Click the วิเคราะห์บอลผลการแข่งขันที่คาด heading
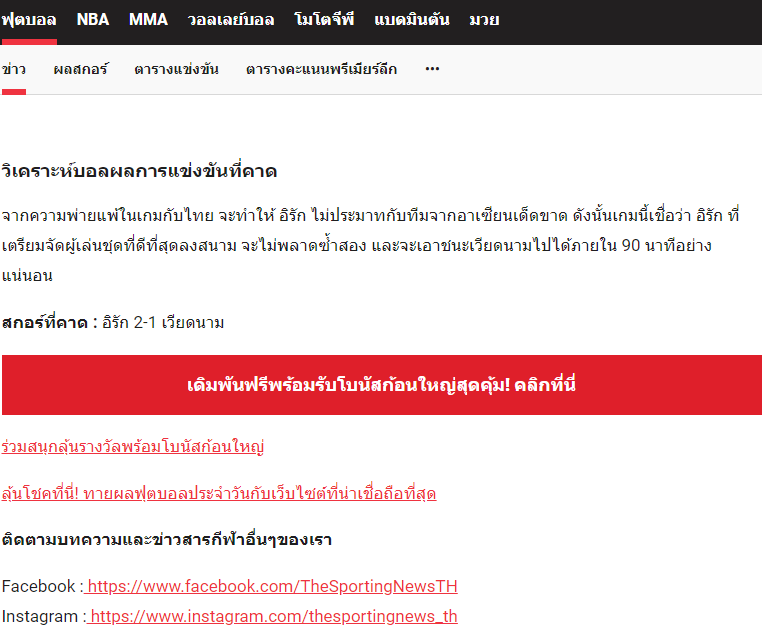 tap(139, 171)
